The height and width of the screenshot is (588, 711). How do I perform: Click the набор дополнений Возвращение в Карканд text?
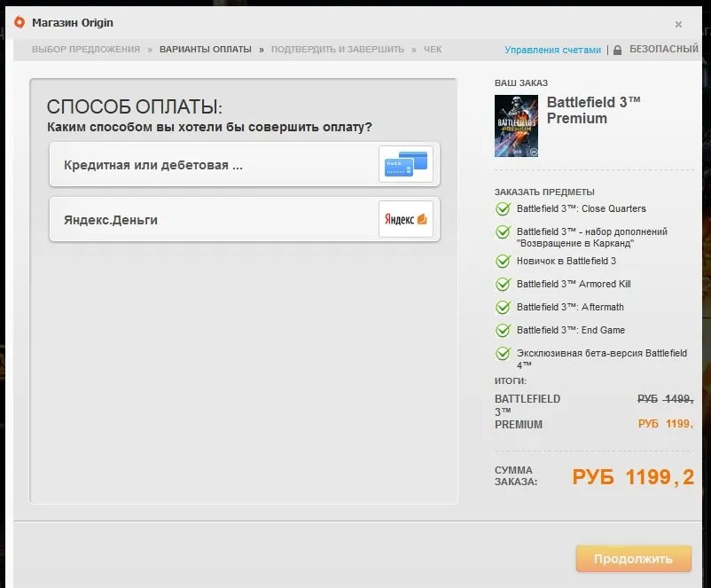point(592,238)
